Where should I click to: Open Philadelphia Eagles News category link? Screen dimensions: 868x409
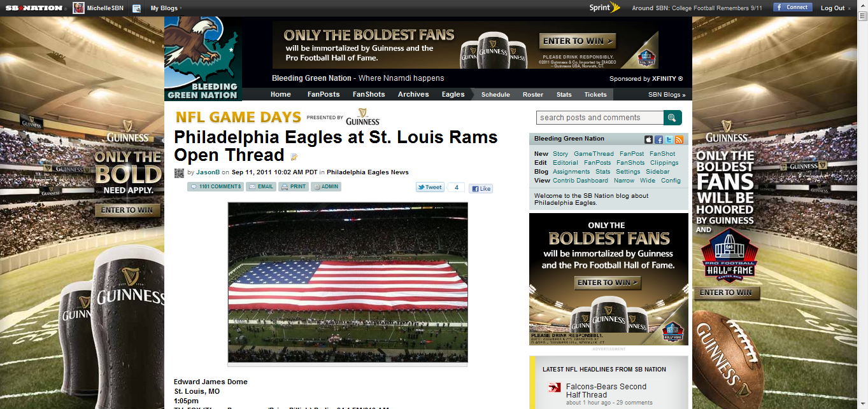367,172
